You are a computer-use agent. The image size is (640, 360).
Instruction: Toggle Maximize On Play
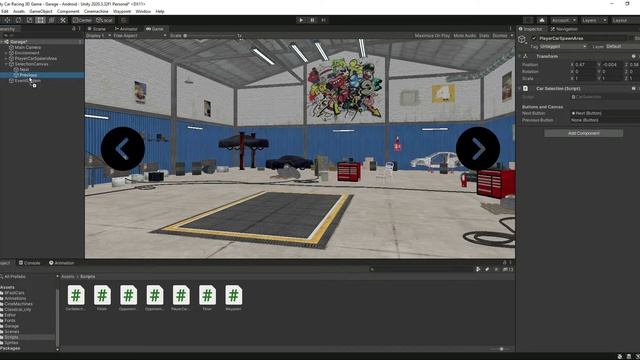[x=432, y=36]
